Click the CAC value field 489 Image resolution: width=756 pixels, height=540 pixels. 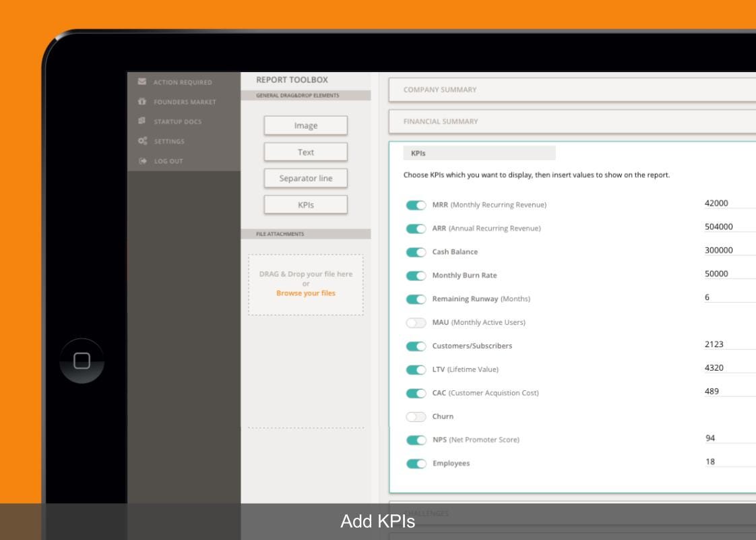[730, 392]
